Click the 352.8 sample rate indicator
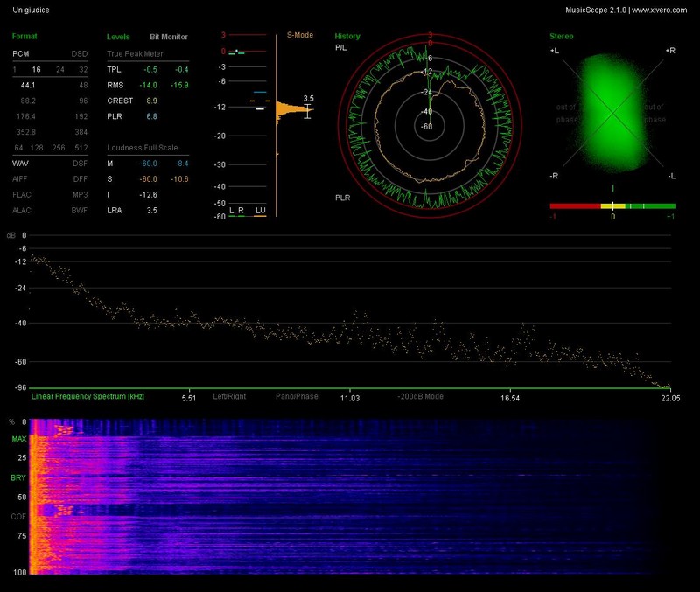This screenshot has height=592, width=700. (26, 132)
